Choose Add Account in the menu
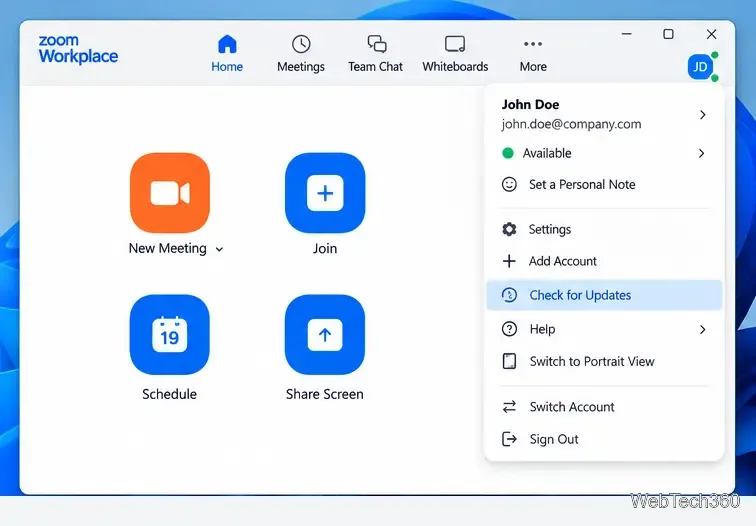This screenshot has height=526, width=756. pos(604,261)
